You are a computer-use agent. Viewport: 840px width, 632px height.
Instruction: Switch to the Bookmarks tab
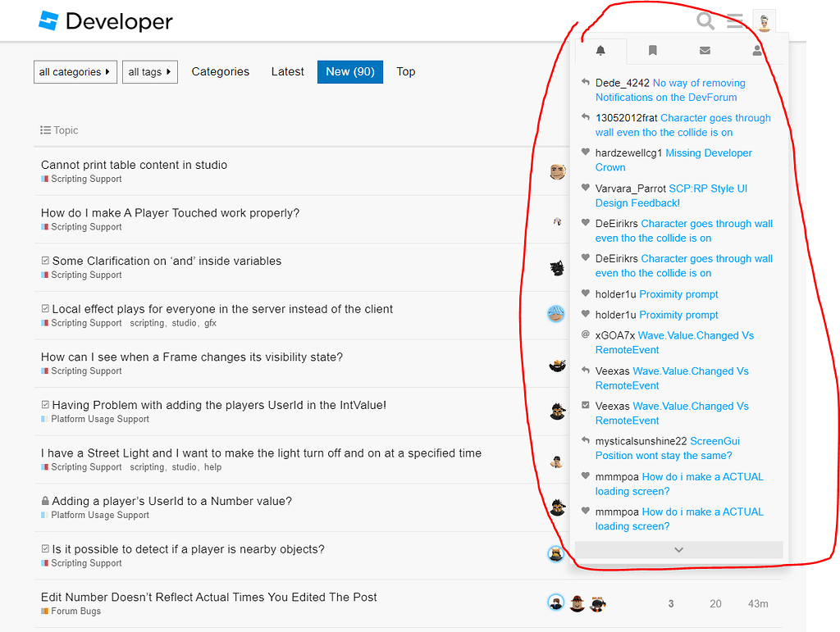click(x=652, y=50)
